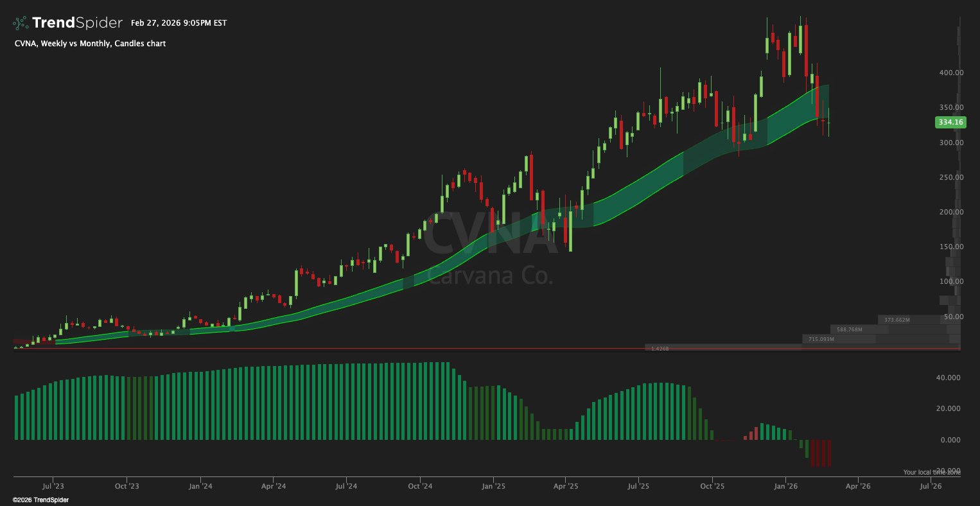Click the green 334.16 current price tag
Viewport: 980px width, 506px height.
[x=950, y=122]
